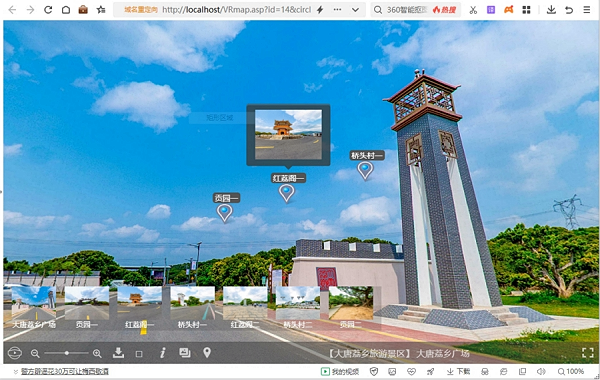Reload the current page

48,10
